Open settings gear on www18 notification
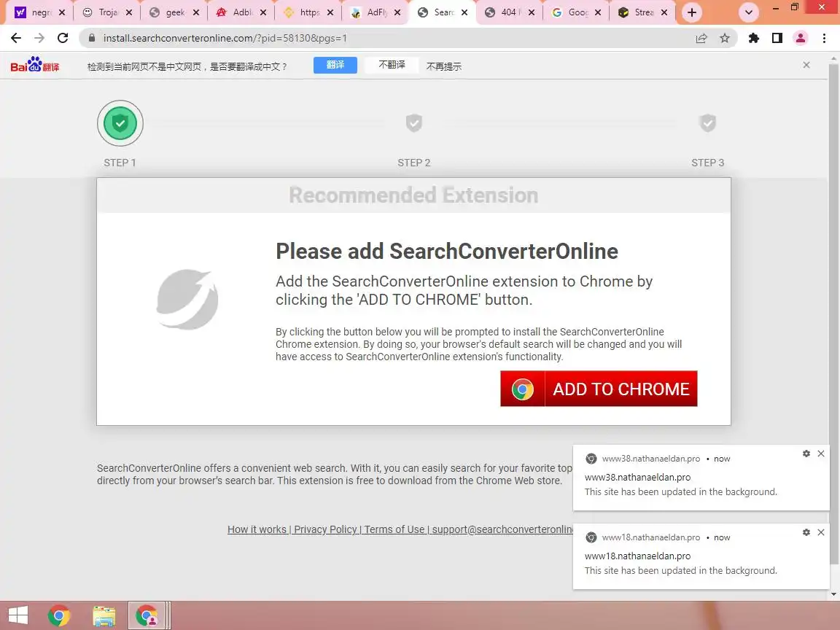 806,532
